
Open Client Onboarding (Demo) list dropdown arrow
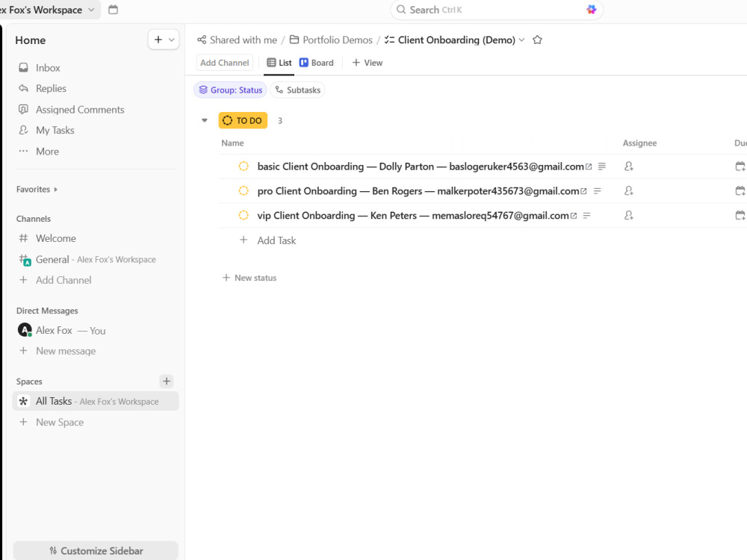521,40
